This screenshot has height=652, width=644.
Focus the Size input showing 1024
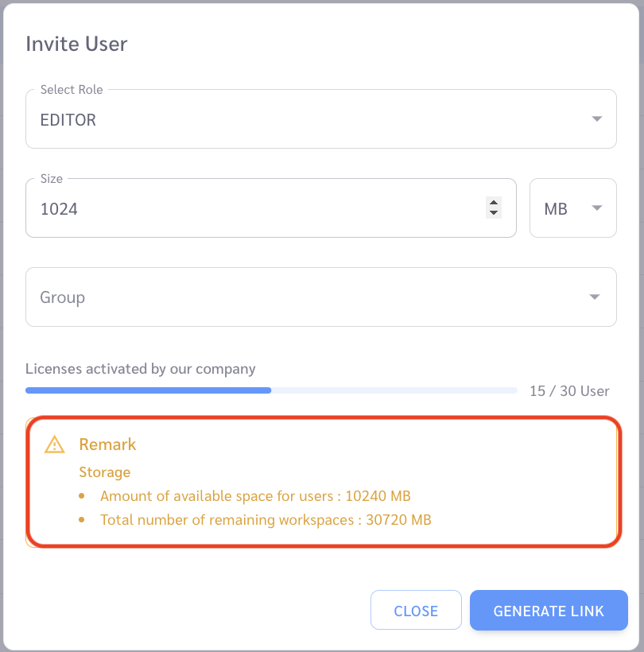click(x=271, y=208)
